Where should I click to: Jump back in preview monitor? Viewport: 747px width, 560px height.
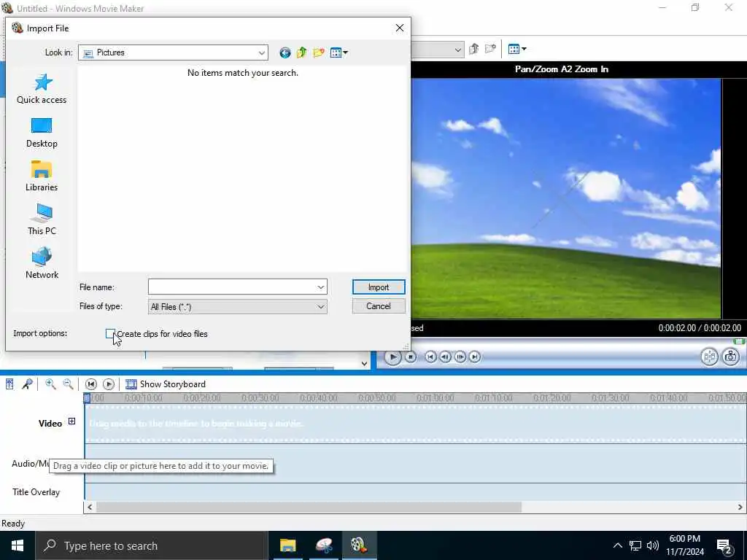(x=430, y=357)
